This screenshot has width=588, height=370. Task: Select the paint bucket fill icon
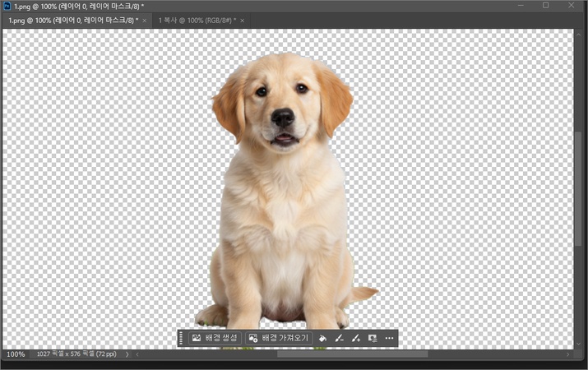322,338
